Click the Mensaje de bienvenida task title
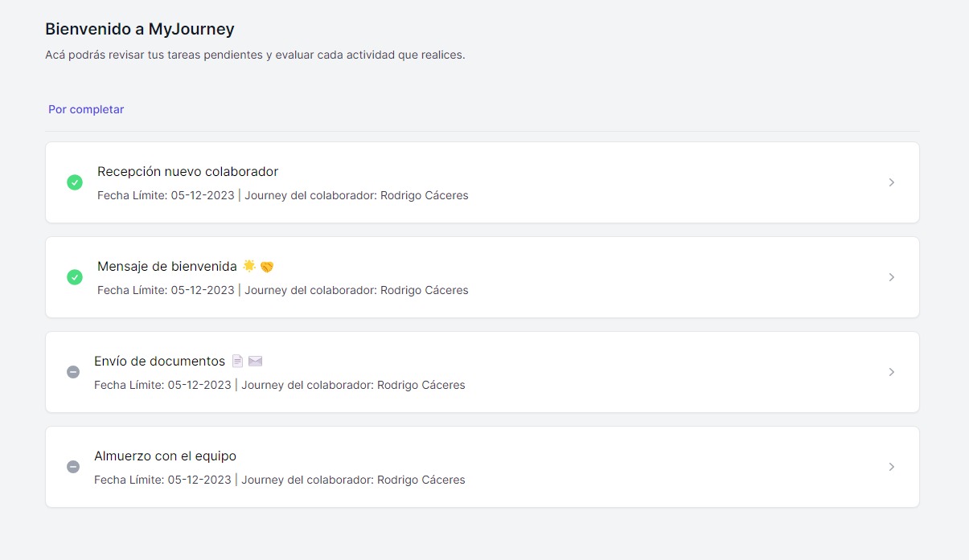Image resolution: width=969 pixels, height=560 pixels. pos(166,266)
